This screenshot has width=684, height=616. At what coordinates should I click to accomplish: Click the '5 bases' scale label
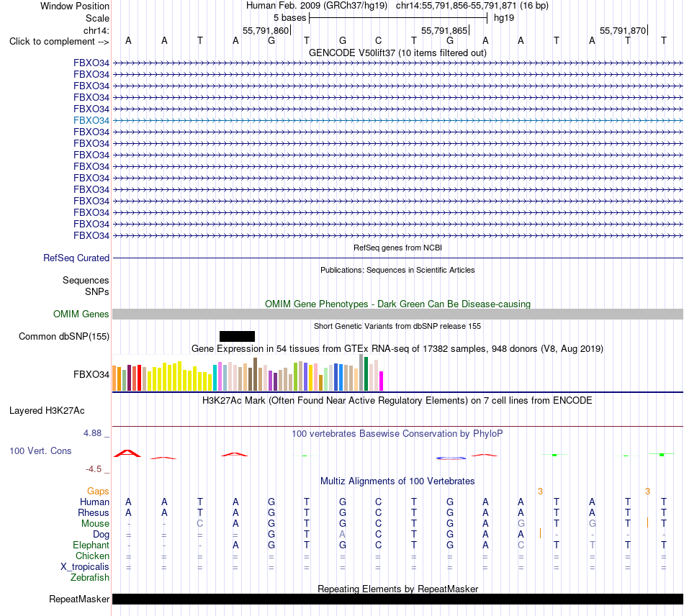(x=289, y=18)
